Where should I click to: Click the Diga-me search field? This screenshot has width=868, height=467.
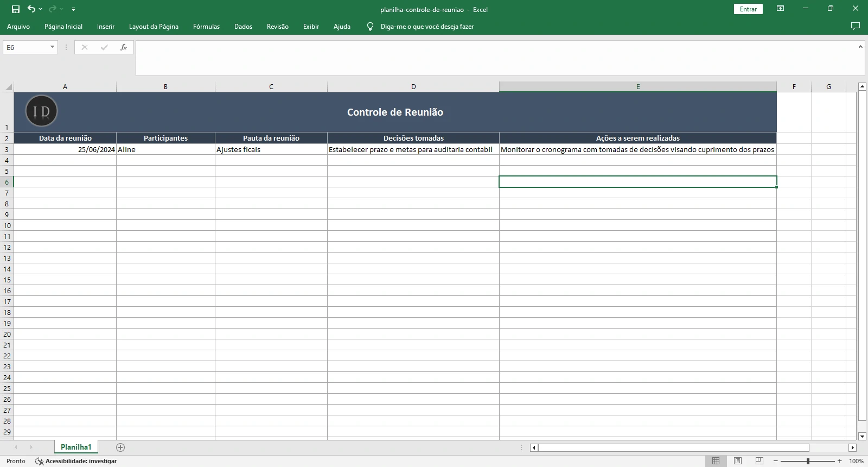(427, 26)
